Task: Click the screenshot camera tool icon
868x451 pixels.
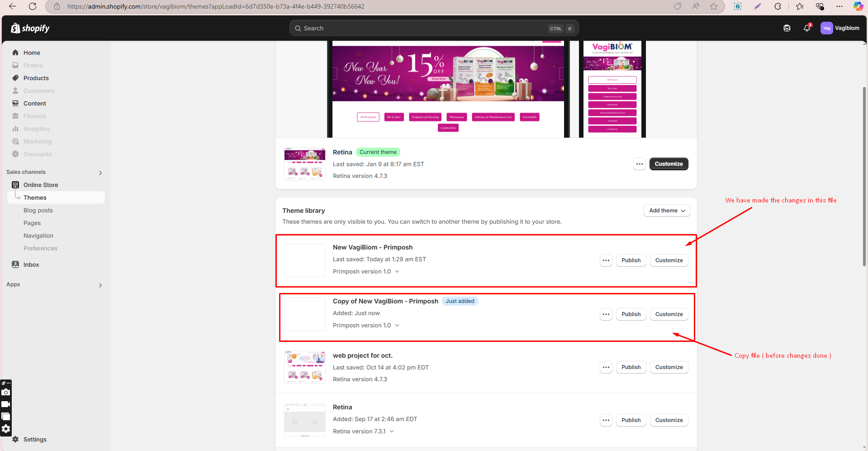Action: click(5, 392)
